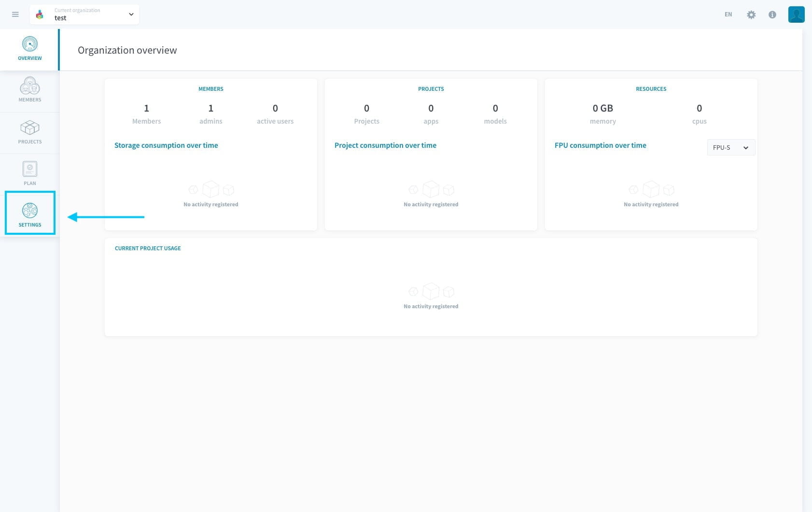Click the MEMBERS card title
The height and width of the screenshot is (512, 812).
pos(211,89)
